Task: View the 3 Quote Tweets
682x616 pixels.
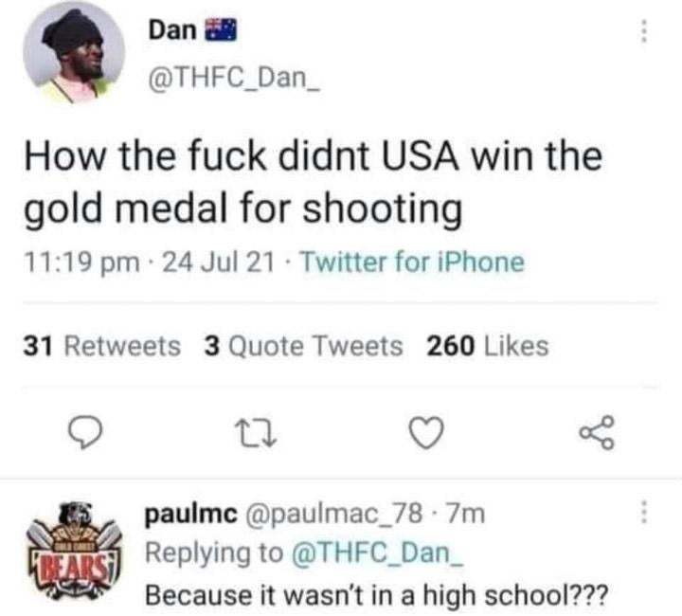Action: pyautogui.click(x=304, y=346)
